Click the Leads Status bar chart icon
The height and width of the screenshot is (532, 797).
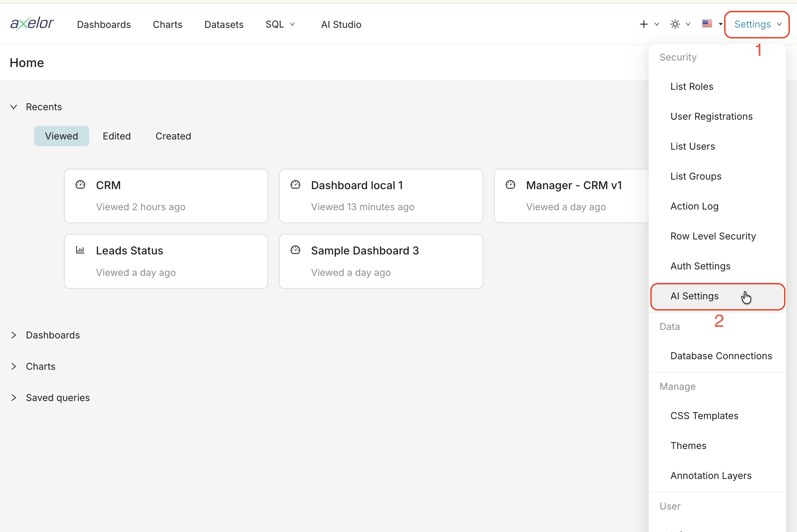[80, 250]
